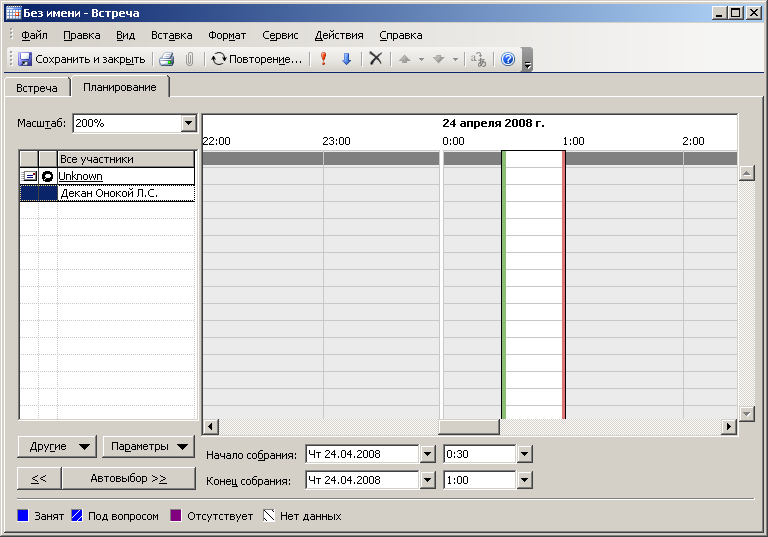Open previous item dropdown arrow
This screenshot has width=768, height=537.
[421, 59]
